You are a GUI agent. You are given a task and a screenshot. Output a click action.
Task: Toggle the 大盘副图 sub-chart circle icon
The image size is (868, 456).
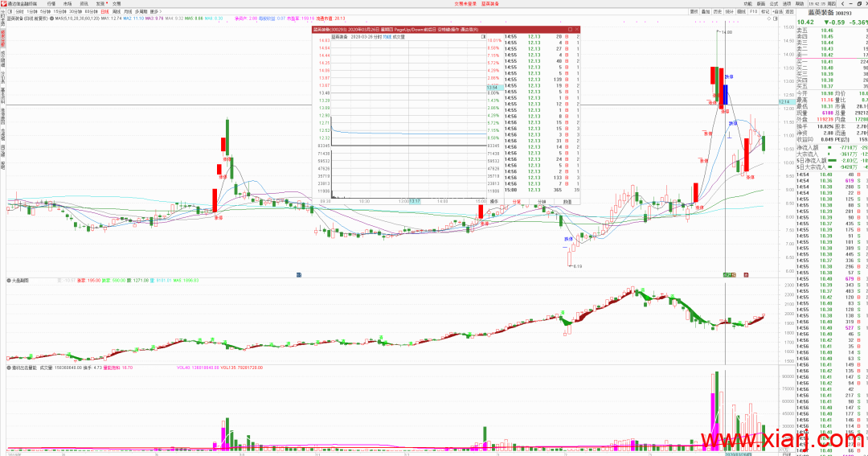click(x=9, y=281)
